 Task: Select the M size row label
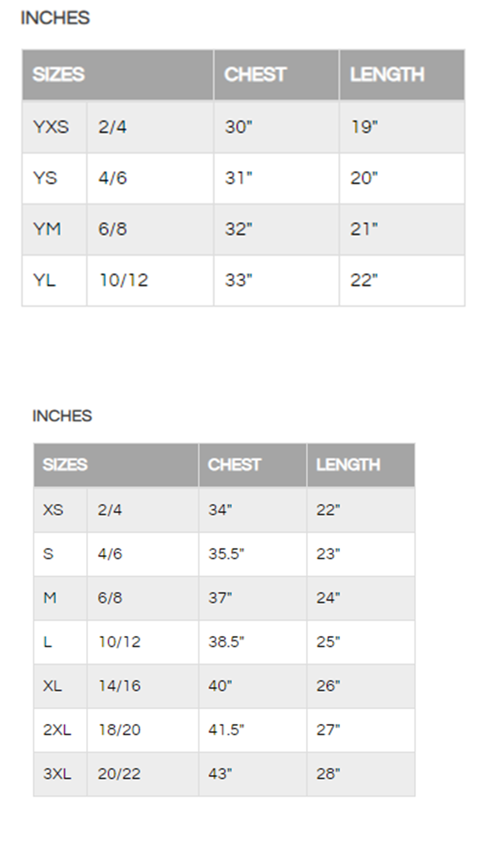point(60,598)
